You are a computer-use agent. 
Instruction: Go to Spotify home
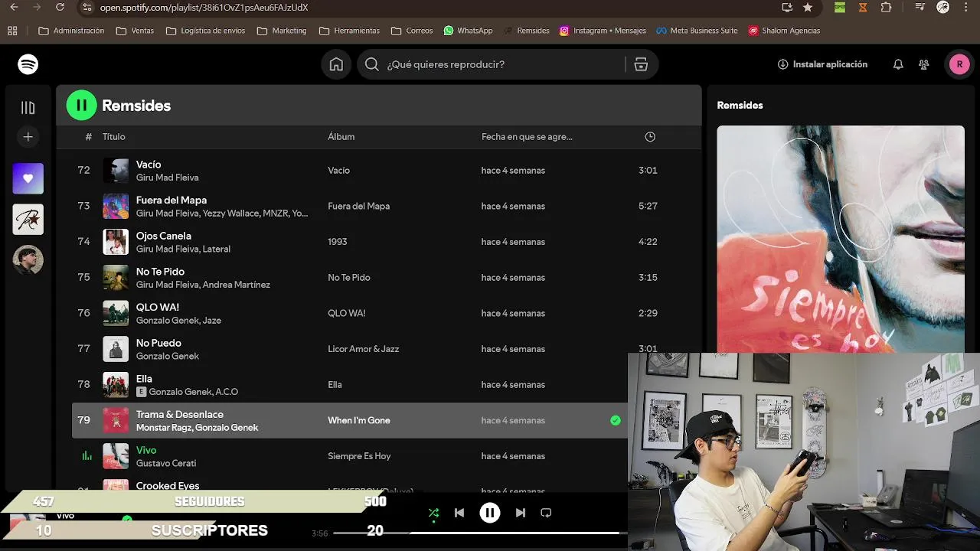[336, 64]
